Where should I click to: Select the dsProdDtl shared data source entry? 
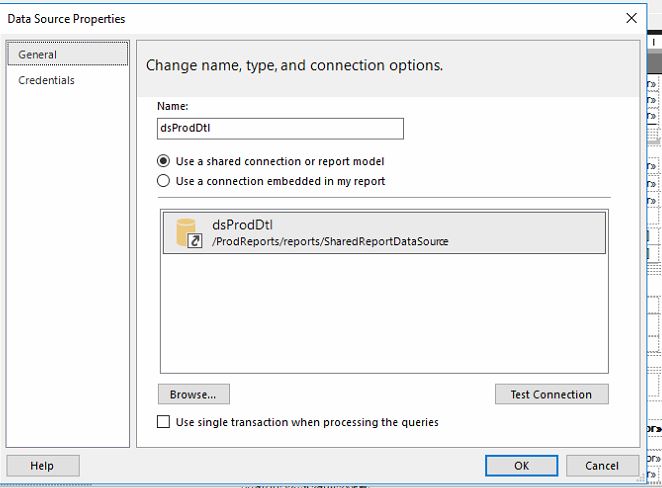[x=400, y=232]
